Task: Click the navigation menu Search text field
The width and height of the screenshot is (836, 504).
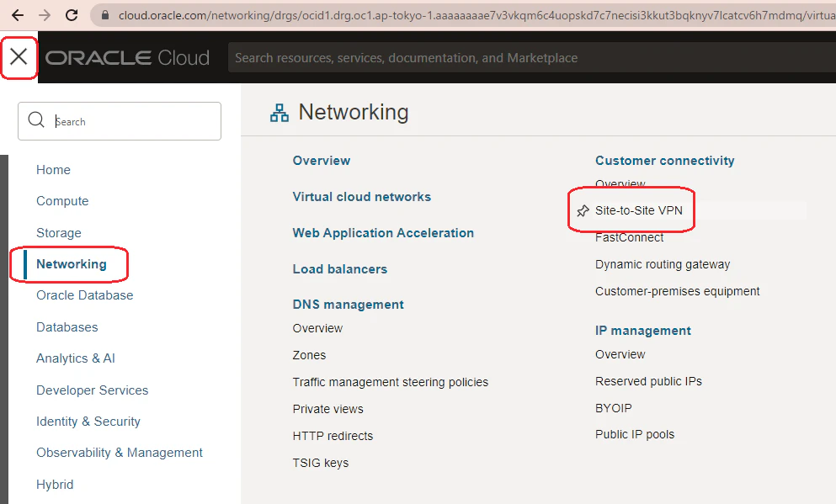Action: pyautogui.click(x=120, y=121)
